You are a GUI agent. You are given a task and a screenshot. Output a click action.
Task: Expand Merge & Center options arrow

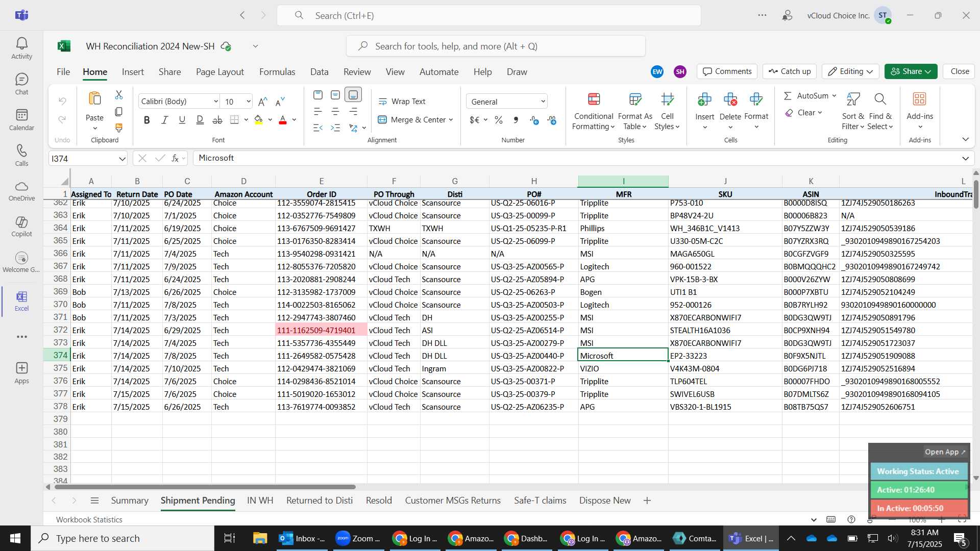[451, 120]
